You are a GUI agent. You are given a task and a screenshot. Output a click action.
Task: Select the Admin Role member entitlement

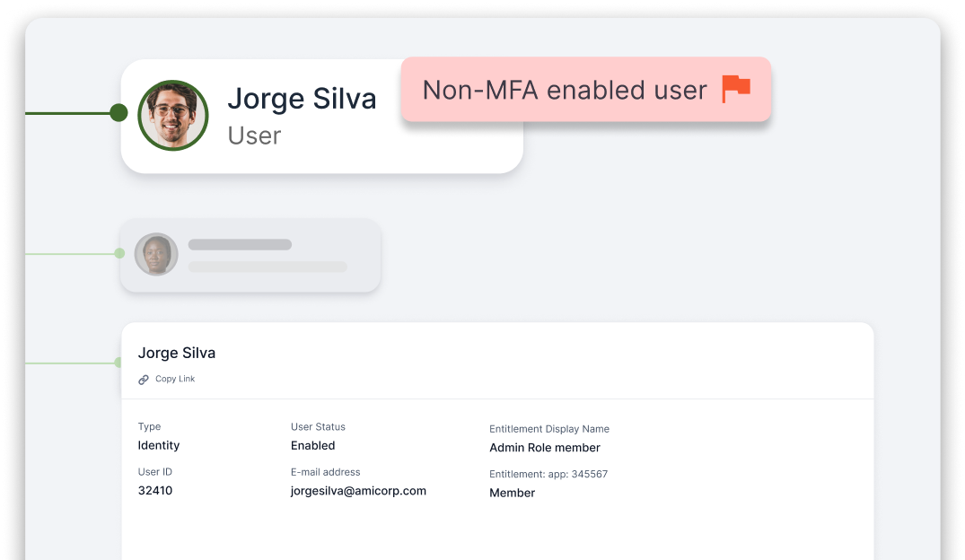pyautogui.click(x=545, y=447)
